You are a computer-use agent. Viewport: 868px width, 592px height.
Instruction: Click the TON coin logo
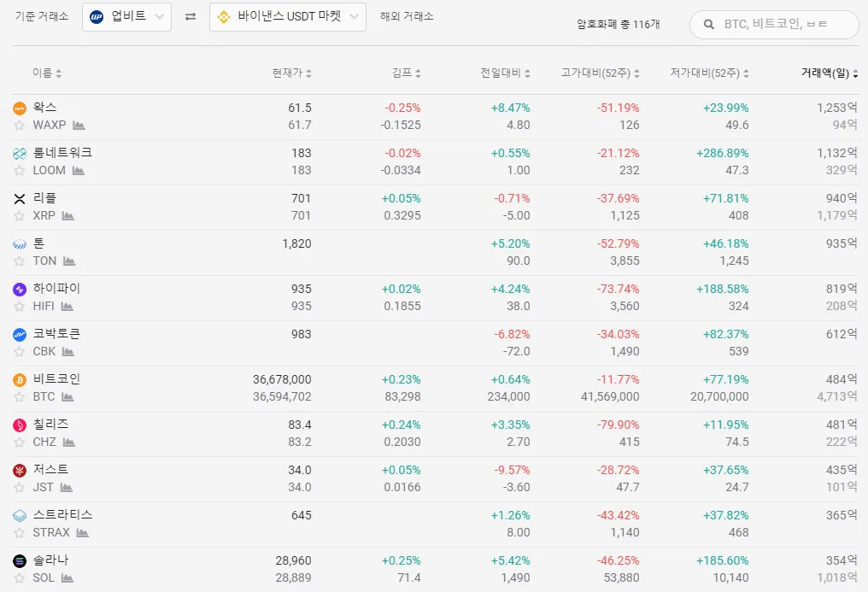[20, 244]
